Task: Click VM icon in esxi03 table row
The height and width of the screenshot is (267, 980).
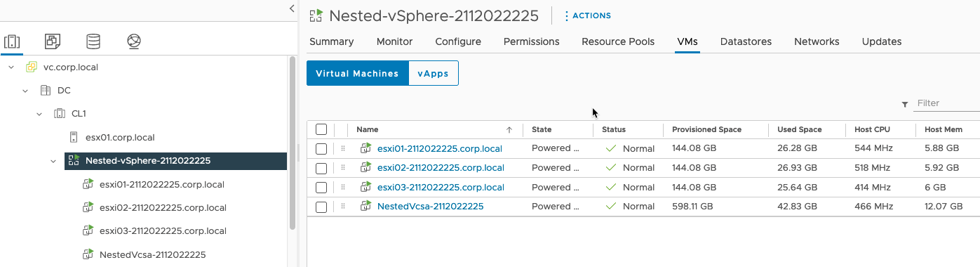Action: 365,187
